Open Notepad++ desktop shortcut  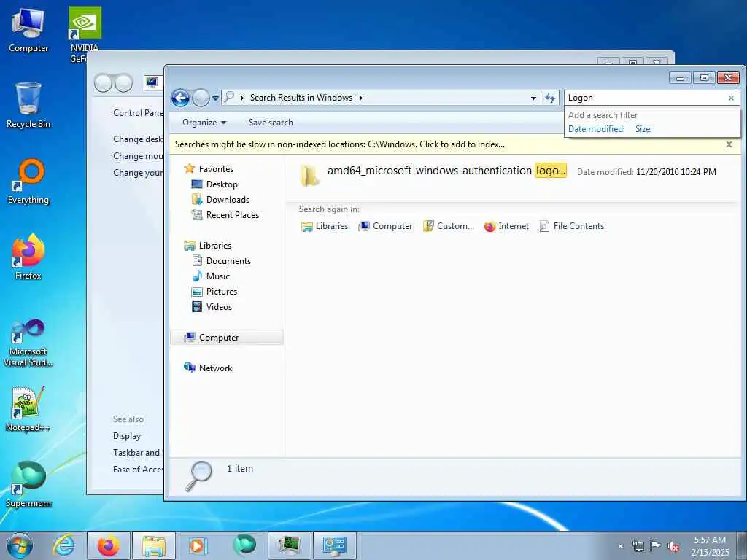pyautogui.click(x=28, y=409)
